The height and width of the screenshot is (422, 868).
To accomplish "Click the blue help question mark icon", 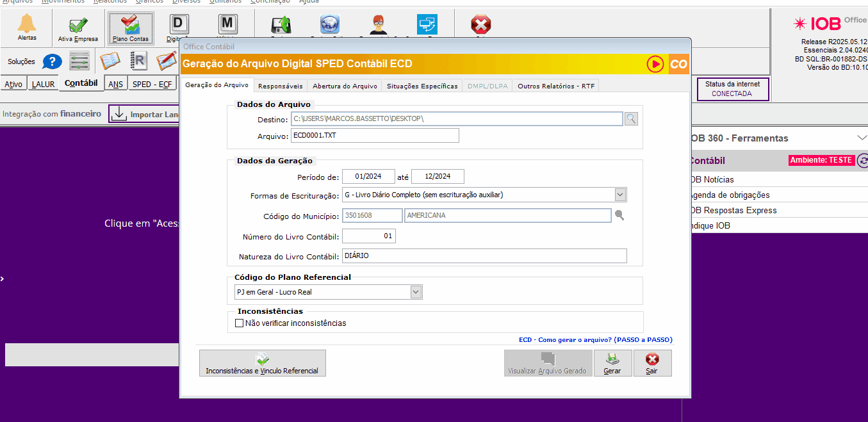I will click(x=52, y=62).
